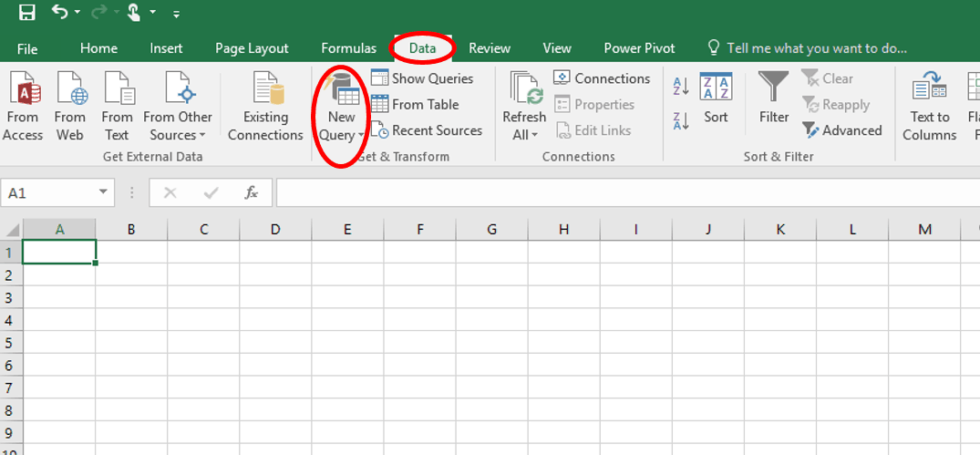The width and height of the screenshot is (980, 455).
Task: Open Advanced filter options
Action: 841,130
